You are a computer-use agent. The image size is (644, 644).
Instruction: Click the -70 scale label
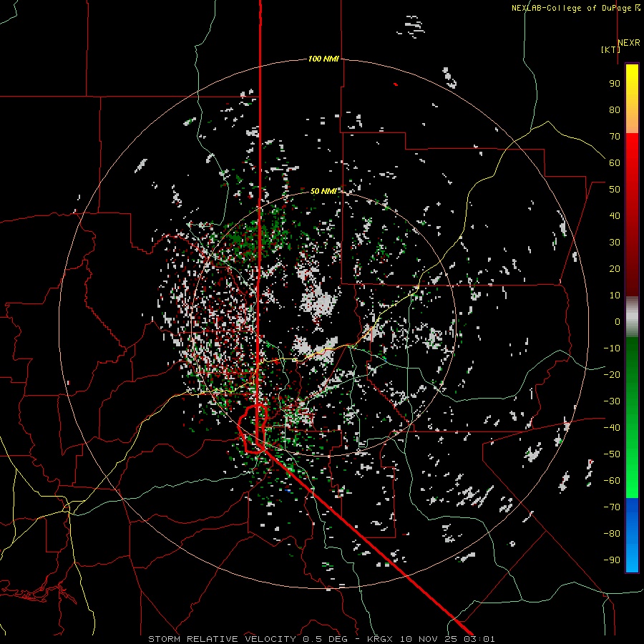(612, 507)
